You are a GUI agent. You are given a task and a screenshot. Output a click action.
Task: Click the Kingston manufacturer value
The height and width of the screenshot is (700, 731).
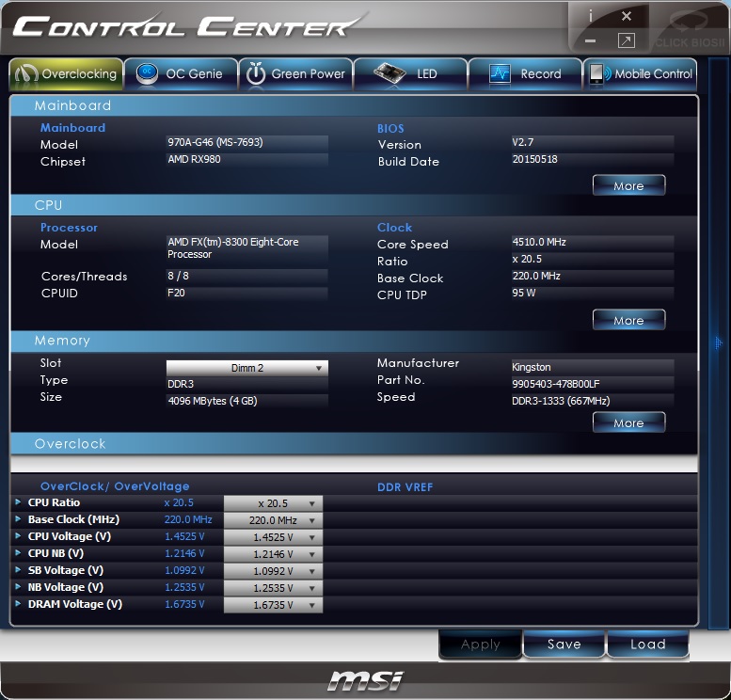(592, 367)
